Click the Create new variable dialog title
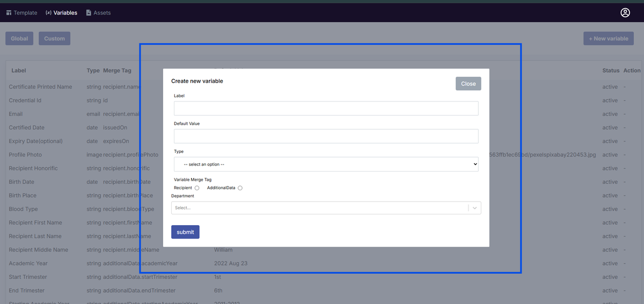The width and height of the screenshot is (644, 304). (197, 81)
